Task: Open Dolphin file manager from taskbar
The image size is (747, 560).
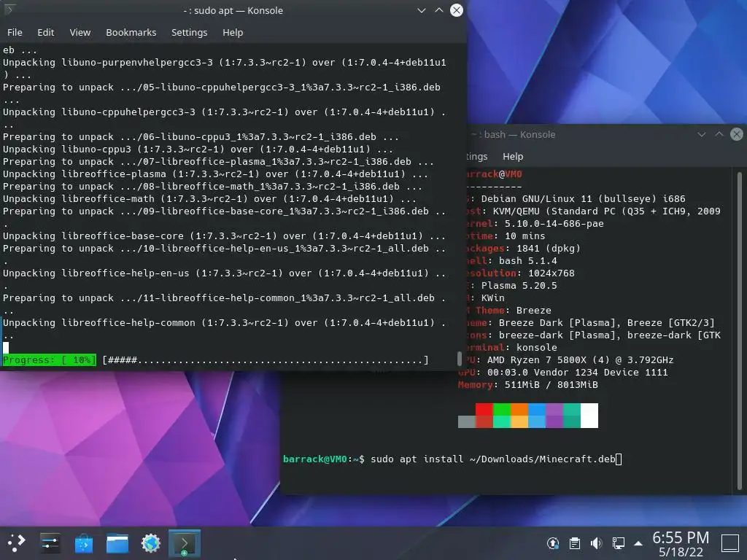Action: click(117, 542)
